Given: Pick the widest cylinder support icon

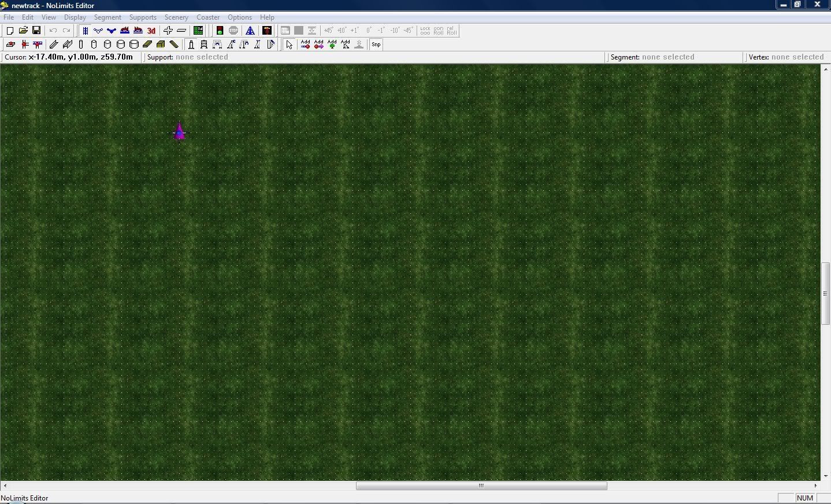Looking at the screenshot, I should (134, 45).
